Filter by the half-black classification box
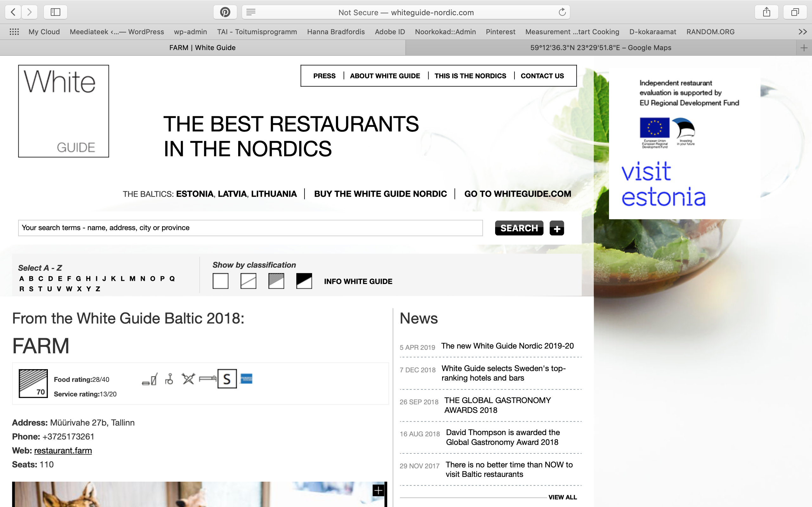Screen dimensions: 812x507 pos(304,281)
